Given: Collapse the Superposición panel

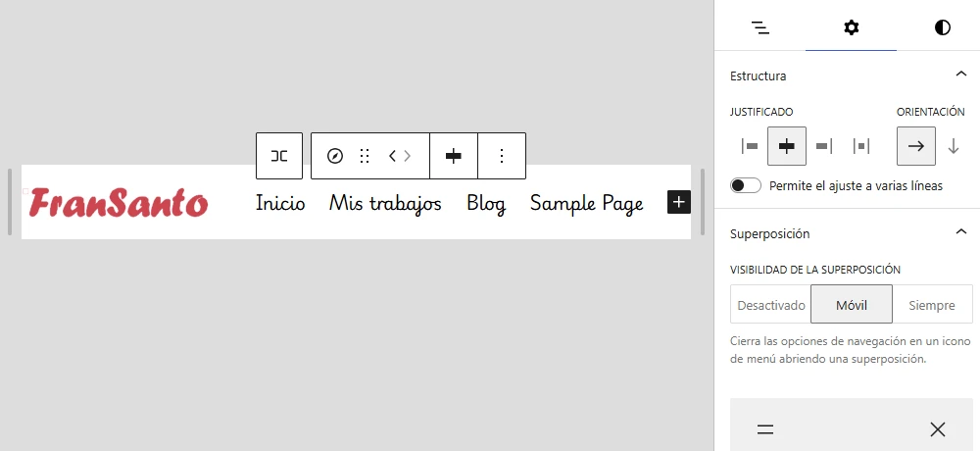Looking at the screenshot, I should (x=961, y=232).
